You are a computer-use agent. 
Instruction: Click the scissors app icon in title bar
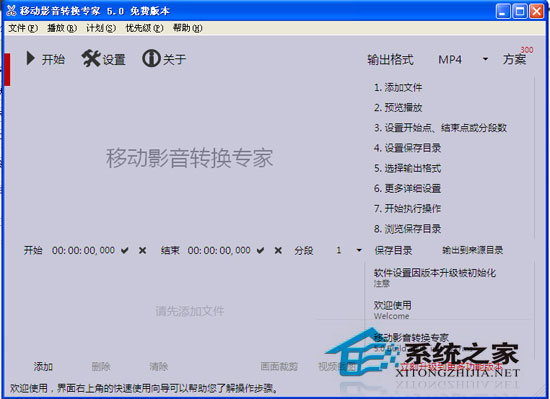(11, 11)
